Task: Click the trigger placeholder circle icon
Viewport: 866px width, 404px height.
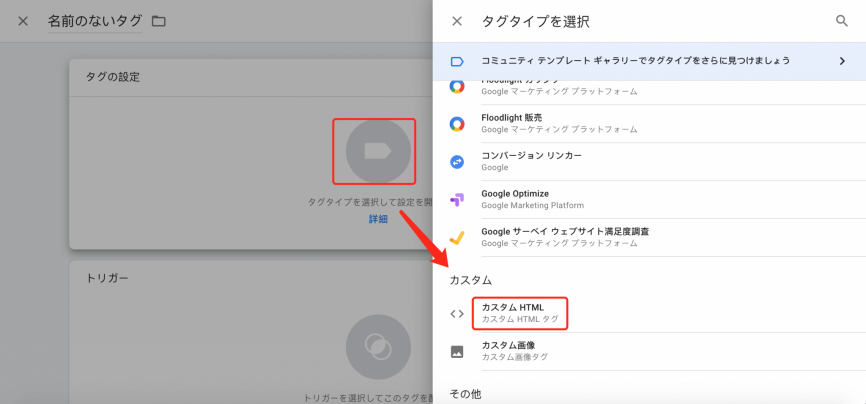Action: tap(378, 347)
